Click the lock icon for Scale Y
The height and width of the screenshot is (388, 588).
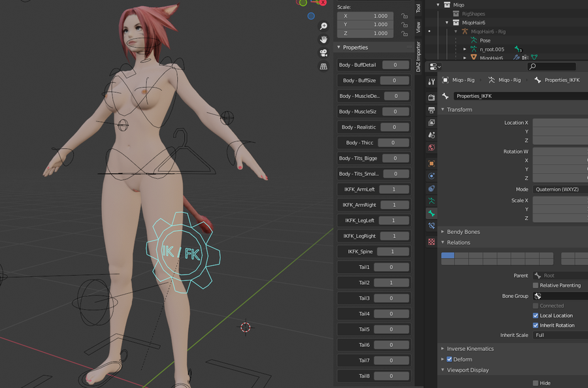pyautogui.click(x=404, y=24)
